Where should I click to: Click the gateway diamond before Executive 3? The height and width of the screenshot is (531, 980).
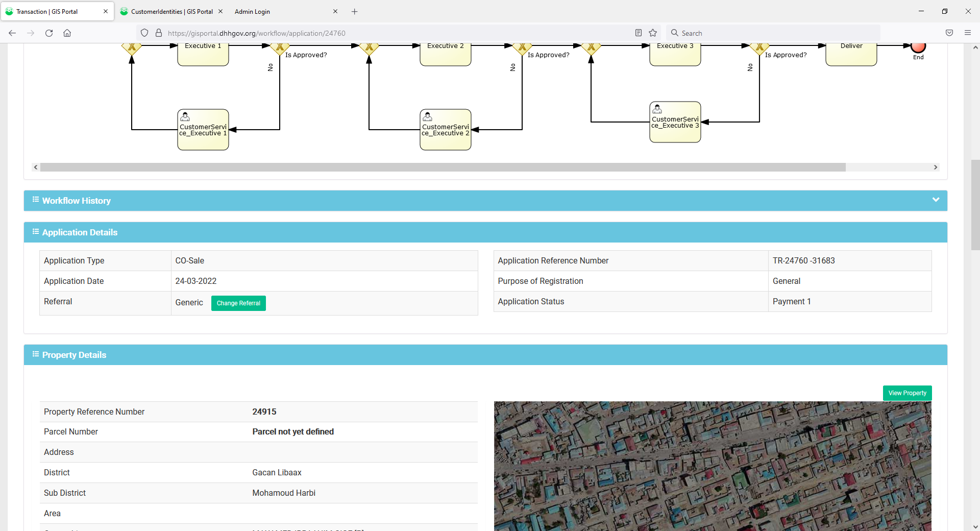[x=591, y=49]
